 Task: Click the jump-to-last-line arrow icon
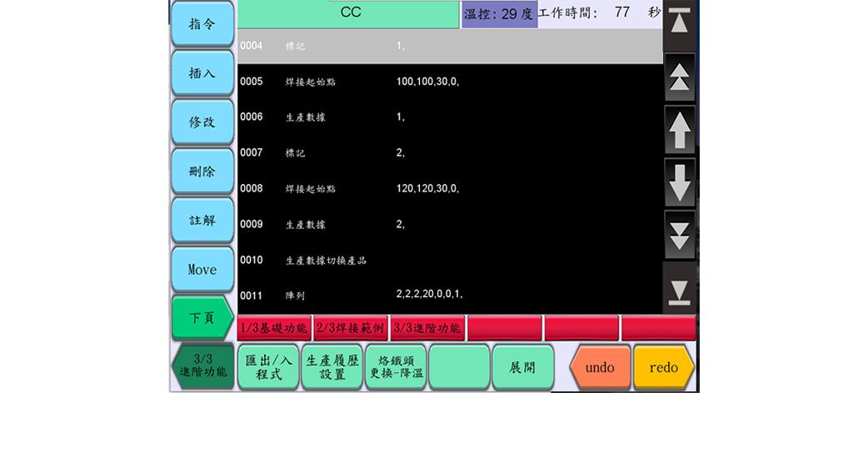coord(679,289)
